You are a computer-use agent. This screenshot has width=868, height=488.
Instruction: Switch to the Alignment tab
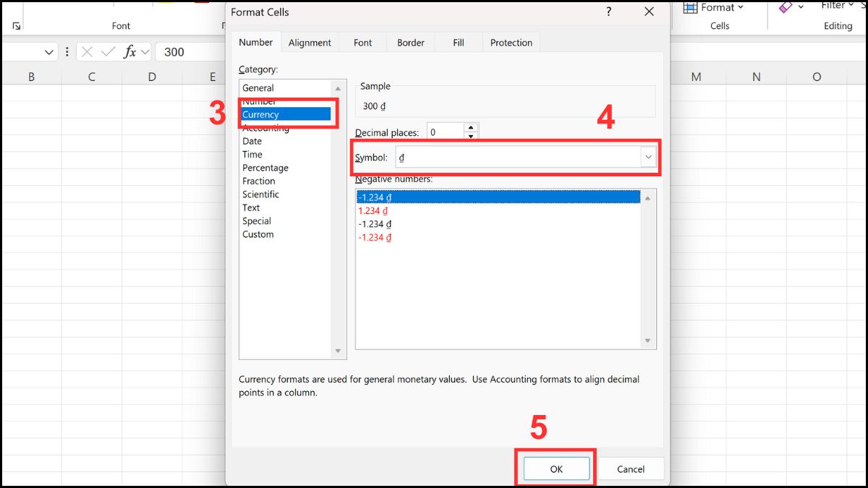pos(310,42)
